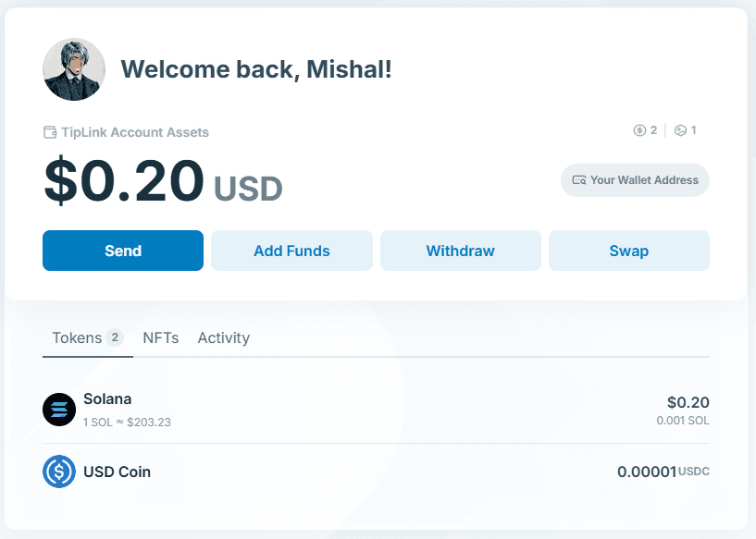This screenshot has width=756, height=539.
Task: Click the Withdraw button
Action: point(460,251)
